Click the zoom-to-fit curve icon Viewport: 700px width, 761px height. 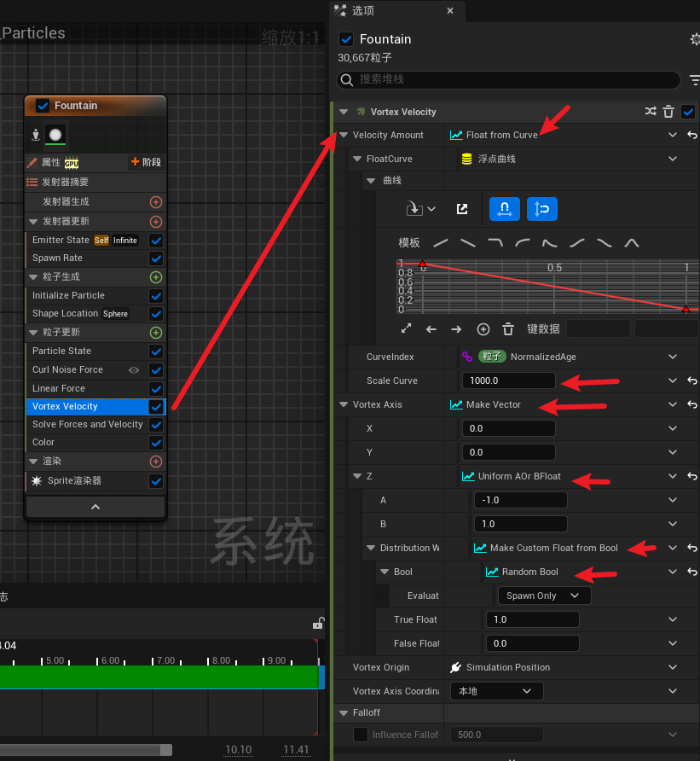pos(407,329)
